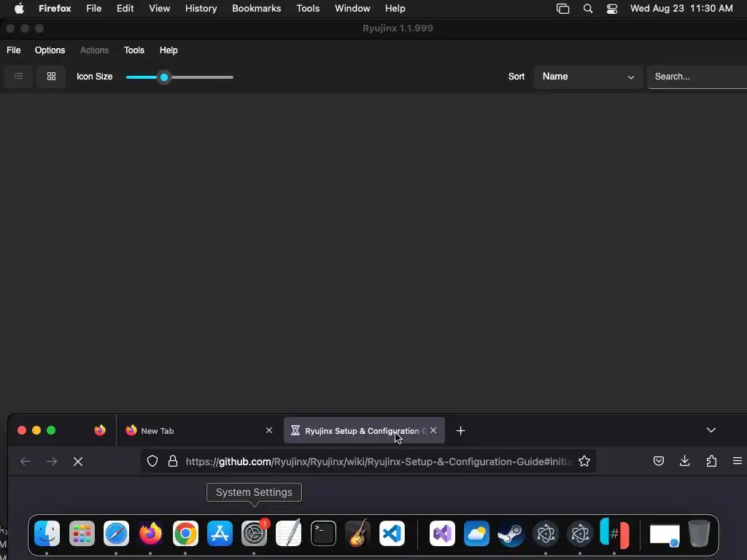This screenshot has width=747, height=560.
Task: Open Control Center icon
Action: (612, 9)
